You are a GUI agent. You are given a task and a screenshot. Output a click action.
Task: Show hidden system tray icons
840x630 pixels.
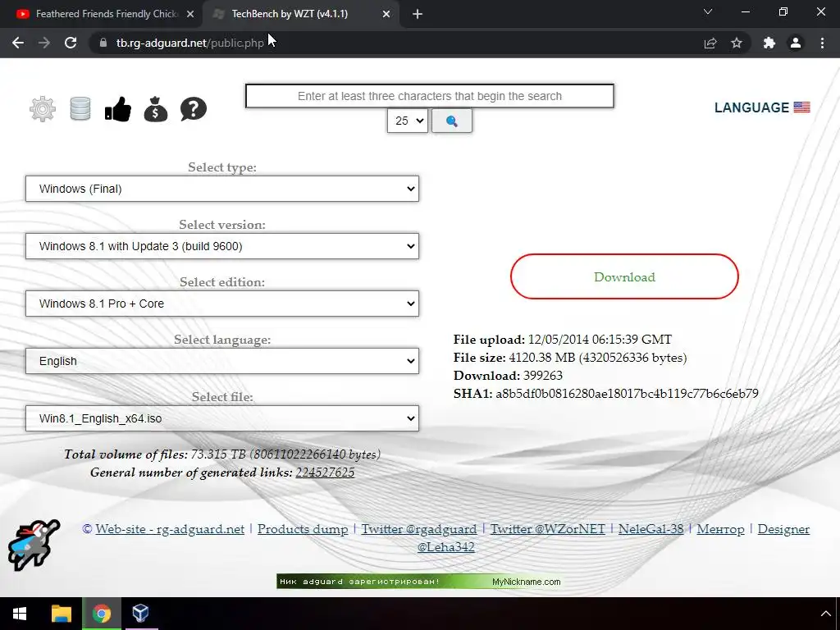[825, 614]
